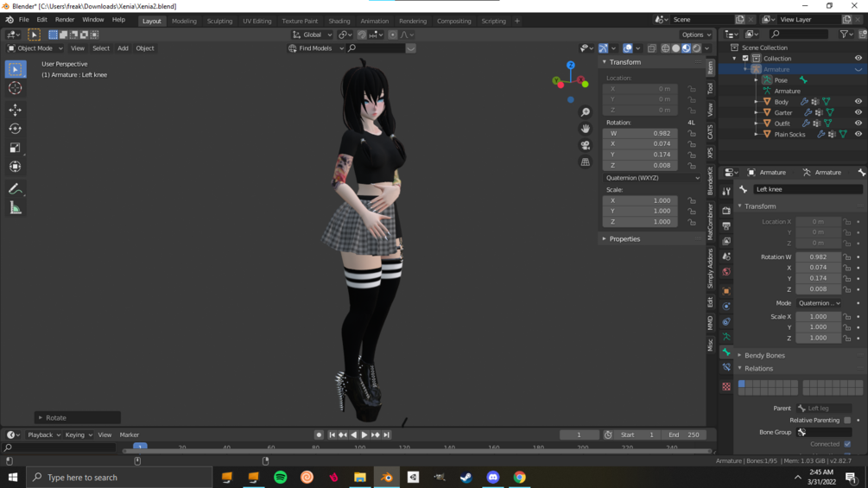
Task: Open the Texture properties tab icon
Action: 726,387
